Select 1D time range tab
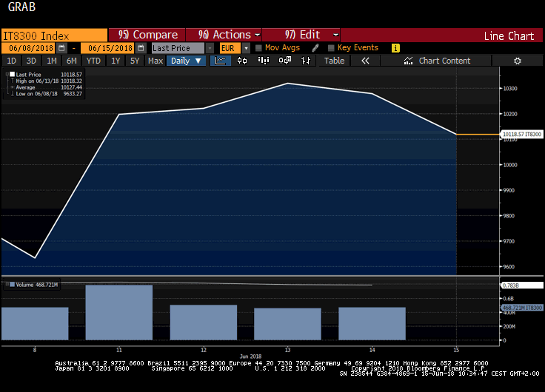Viewport: 545px width, 392px height. [11, 61]
